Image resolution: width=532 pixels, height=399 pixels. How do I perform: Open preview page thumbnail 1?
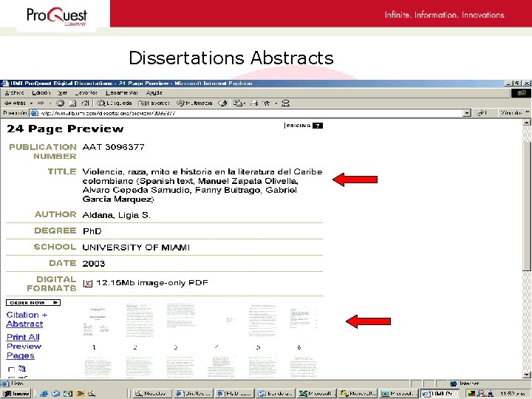point(98,321)
